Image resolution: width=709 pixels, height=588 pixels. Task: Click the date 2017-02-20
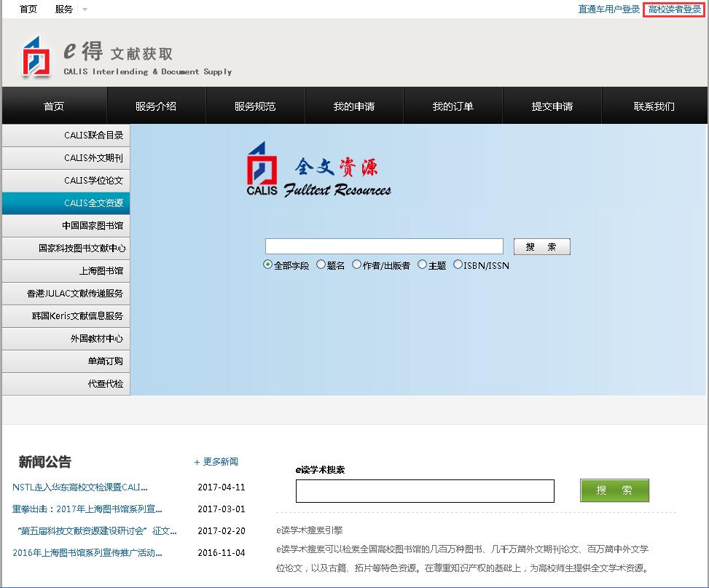(x=221, y=530)
